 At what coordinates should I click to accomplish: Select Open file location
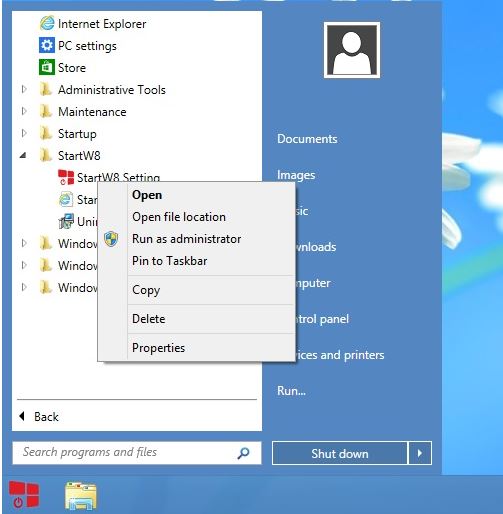(211, 217)
